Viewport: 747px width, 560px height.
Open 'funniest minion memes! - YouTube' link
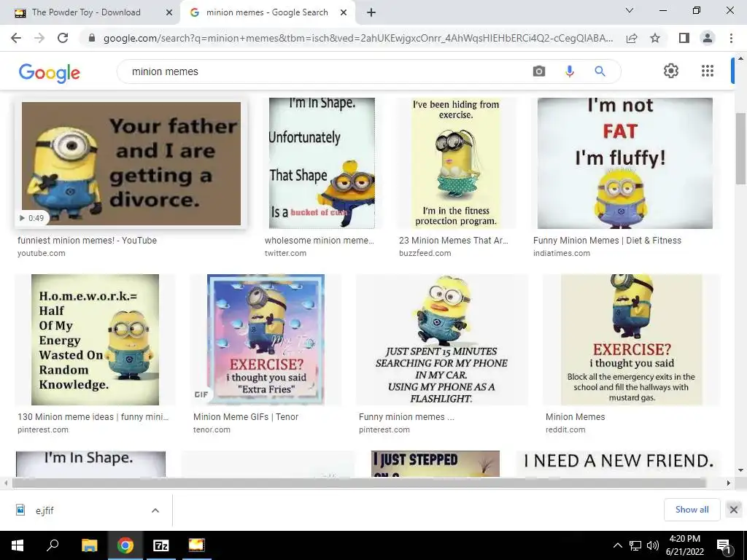click(x=88, y=241)
